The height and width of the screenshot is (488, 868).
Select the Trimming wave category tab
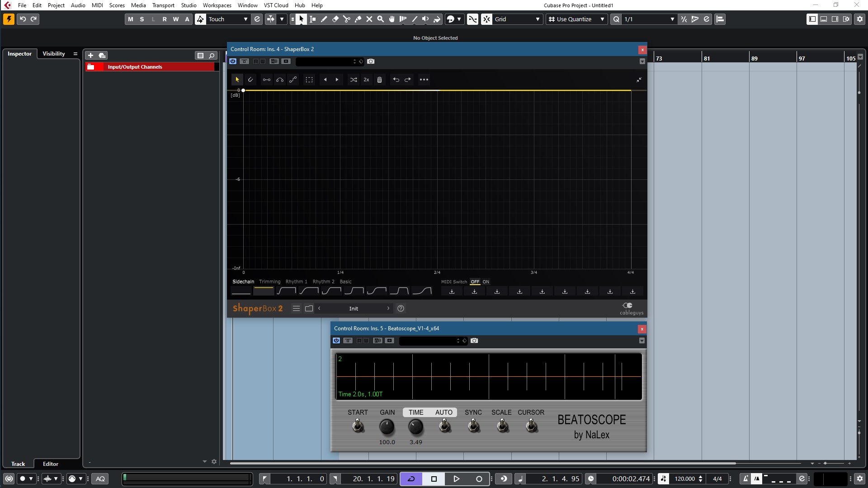tap(269, 282)
